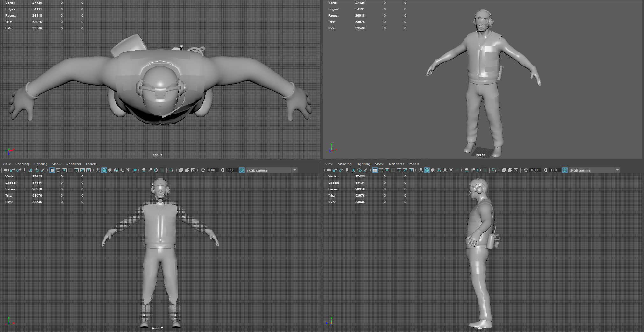Image resolution: width=644 pixels, height=332 pixels.
Task: Click XRay icon in side view toolbar
Action: tap(504, 170)
